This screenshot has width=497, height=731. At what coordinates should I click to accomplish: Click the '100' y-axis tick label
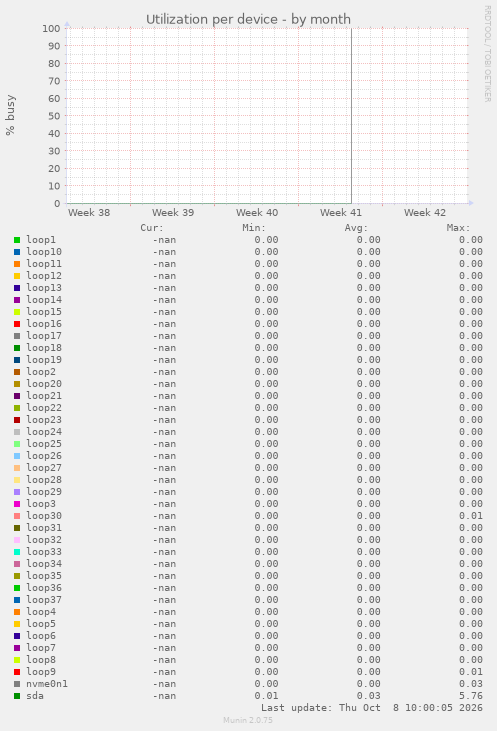click(x=51, y=28)
